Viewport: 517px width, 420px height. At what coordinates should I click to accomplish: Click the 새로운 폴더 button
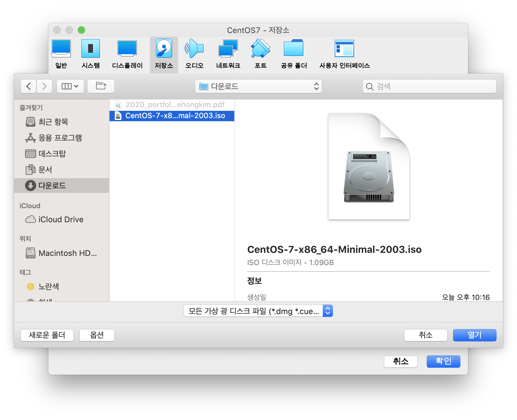pos(47,335)
